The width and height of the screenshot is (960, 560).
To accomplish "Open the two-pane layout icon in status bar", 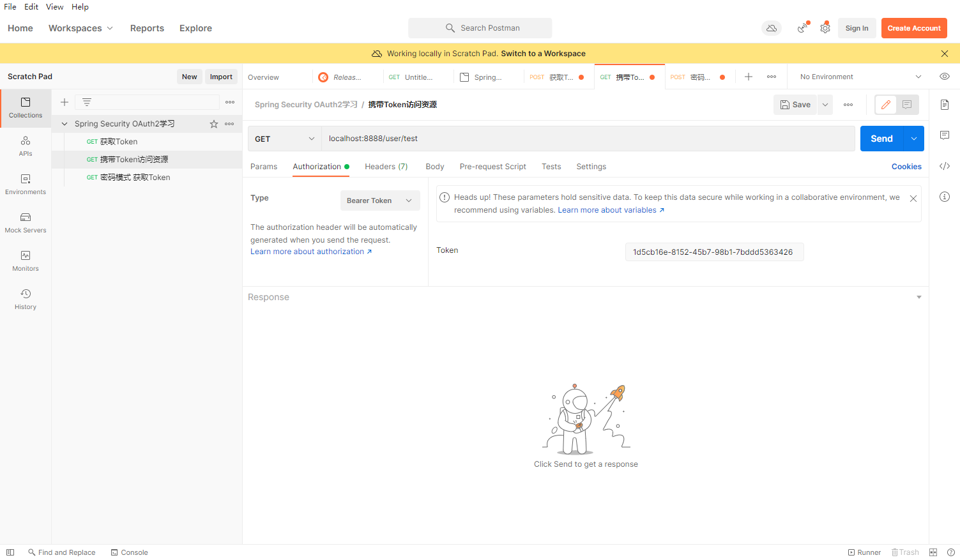I will tap(933, 552).
